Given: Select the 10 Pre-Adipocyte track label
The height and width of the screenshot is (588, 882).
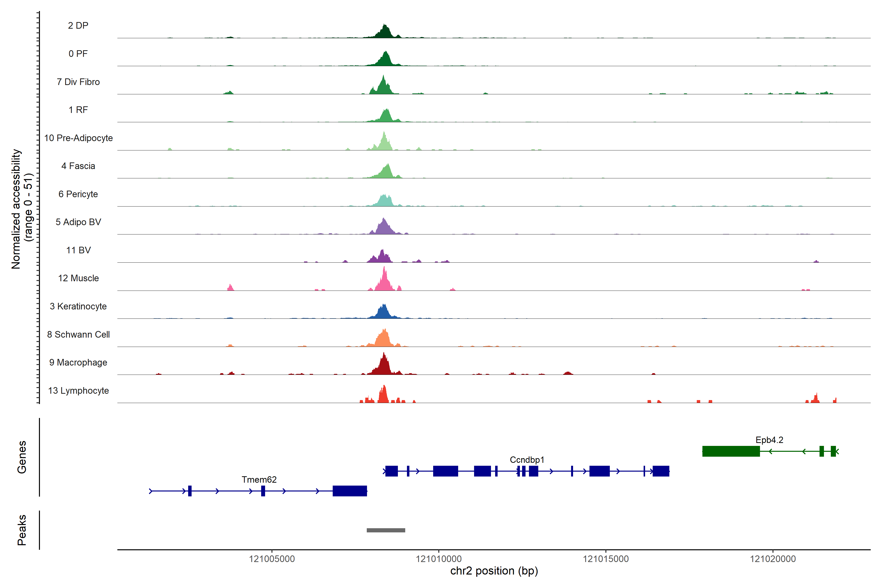Looking at the screenshot, I should [78, 138].
